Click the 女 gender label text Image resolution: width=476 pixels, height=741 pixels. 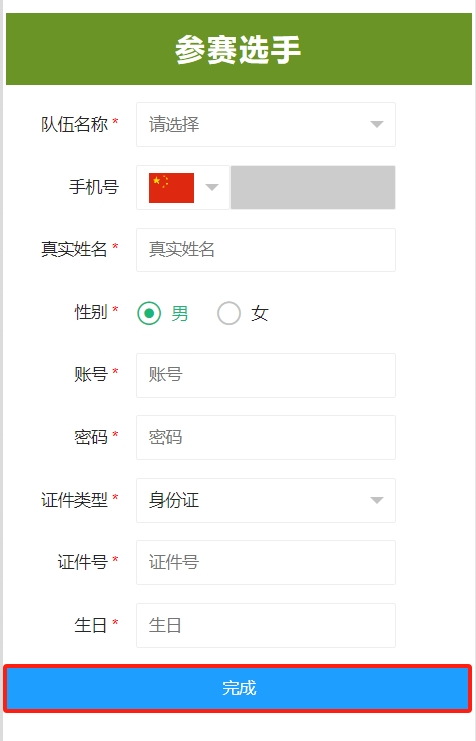click(x=260, y=313)
